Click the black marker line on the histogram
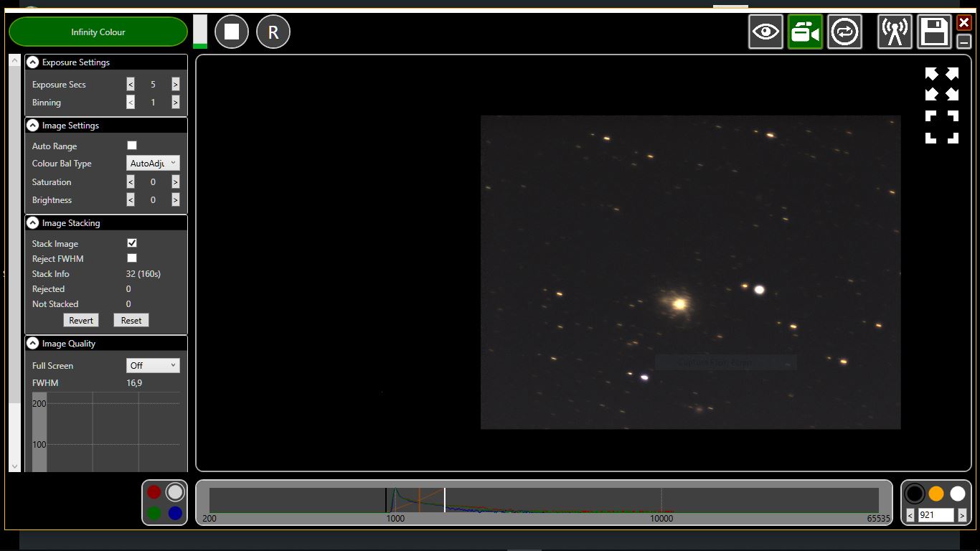 pyautogui.click(x=386, y=500)
